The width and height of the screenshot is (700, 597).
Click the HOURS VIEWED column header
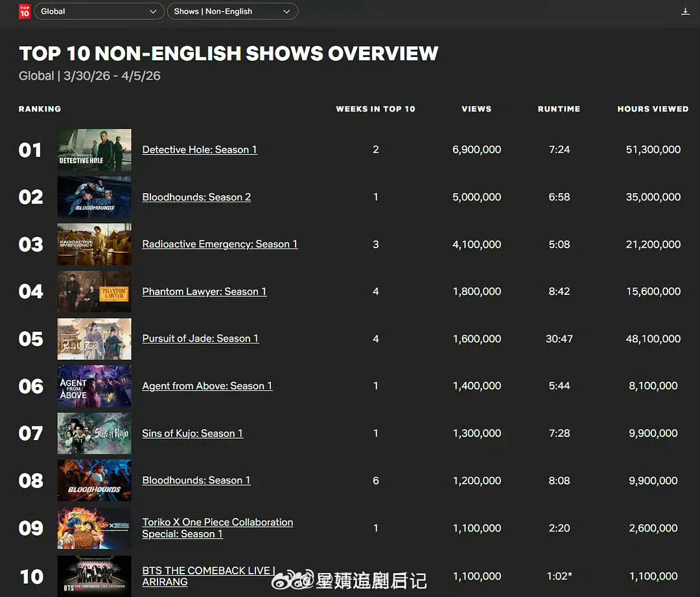pos(653,109)
